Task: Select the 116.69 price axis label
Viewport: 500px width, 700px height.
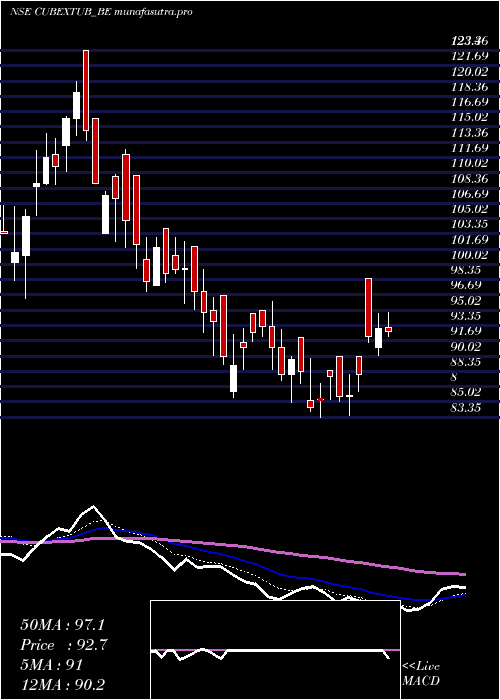Action: tap(469, 102)
